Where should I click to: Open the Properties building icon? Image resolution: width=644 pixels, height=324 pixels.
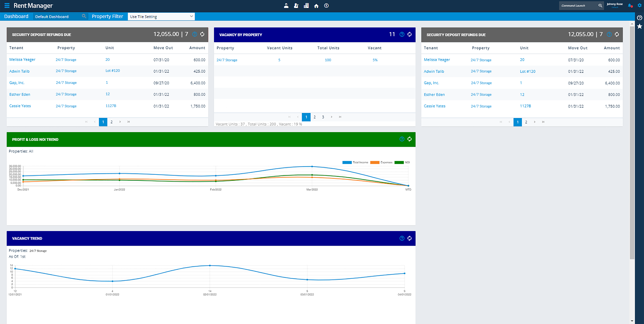tap(306, 6)
